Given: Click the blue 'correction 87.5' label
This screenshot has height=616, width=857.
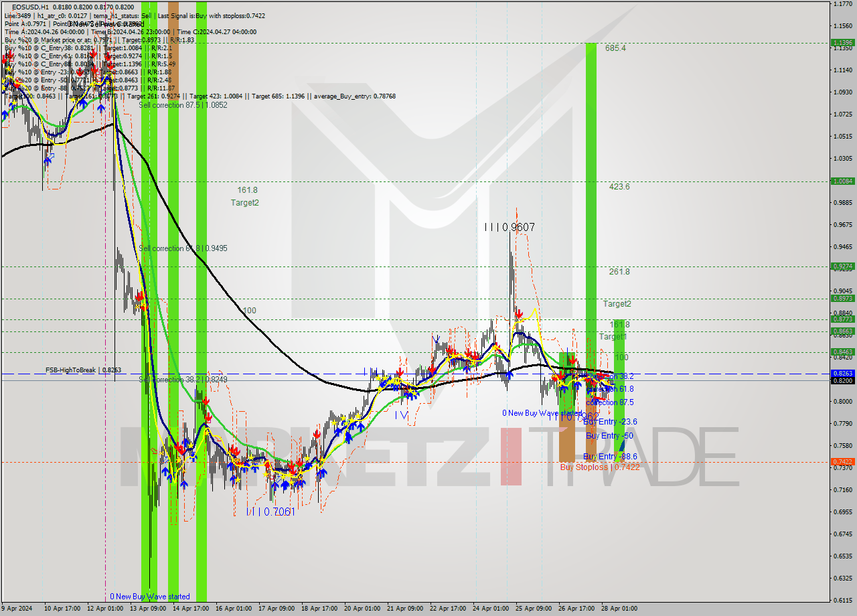Looking at the screenshot, I should (x=609, y=402).
